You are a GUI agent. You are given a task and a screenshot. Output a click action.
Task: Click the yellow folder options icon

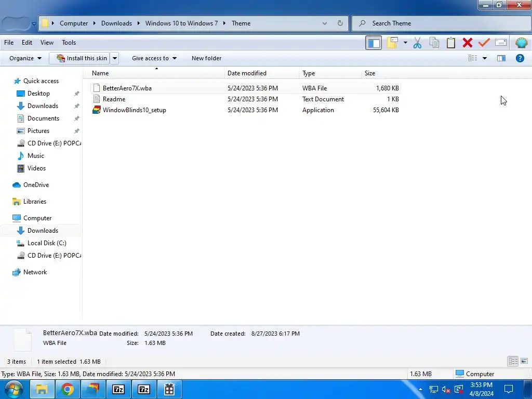click(392, 43)
